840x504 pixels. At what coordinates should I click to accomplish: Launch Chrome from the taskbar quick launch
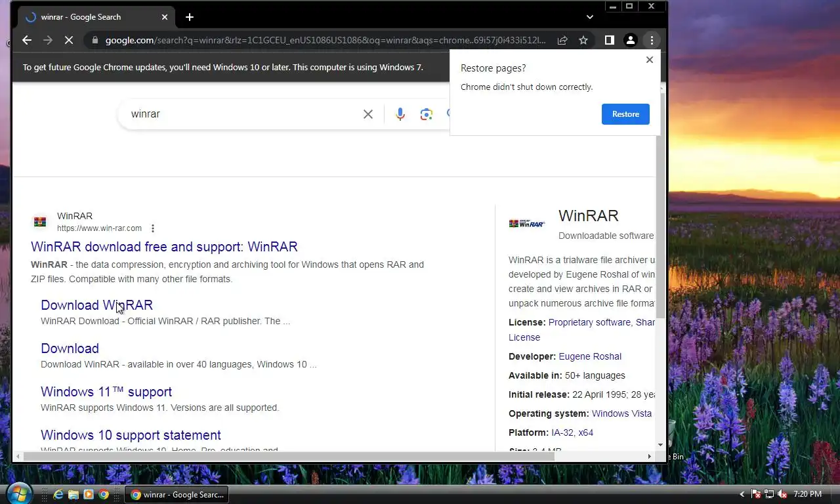click(104, 494)
